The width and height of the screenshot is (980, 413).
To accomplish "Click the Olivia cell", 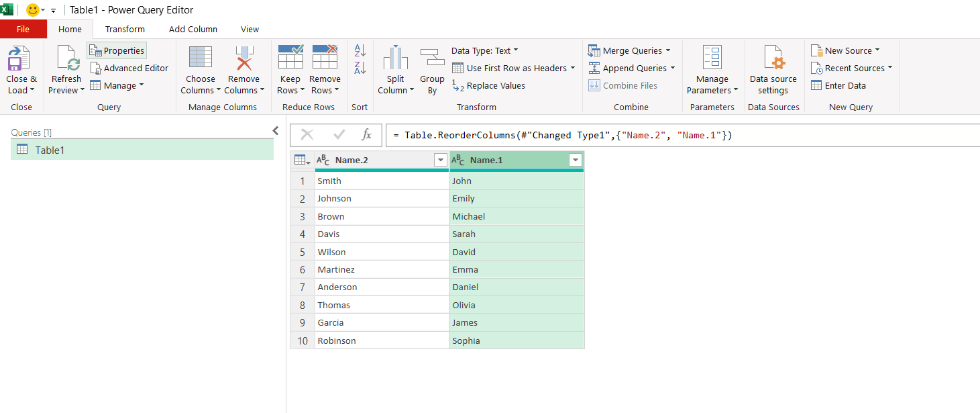I will click(x=516, y=305).
